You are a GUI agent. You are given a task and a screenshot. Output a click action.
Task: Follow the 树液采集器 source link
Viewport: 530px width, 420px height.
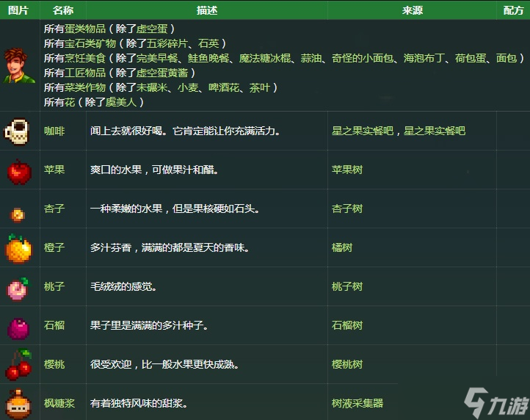coord(357,403)
